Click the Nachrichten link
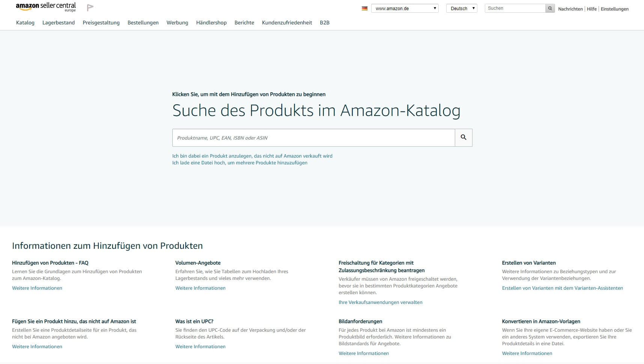 570,9
